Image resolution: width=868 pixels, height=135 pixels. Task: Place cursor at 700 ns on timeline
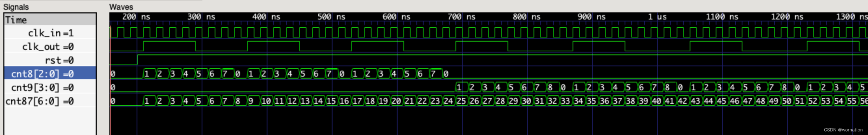tap(462, 17)
